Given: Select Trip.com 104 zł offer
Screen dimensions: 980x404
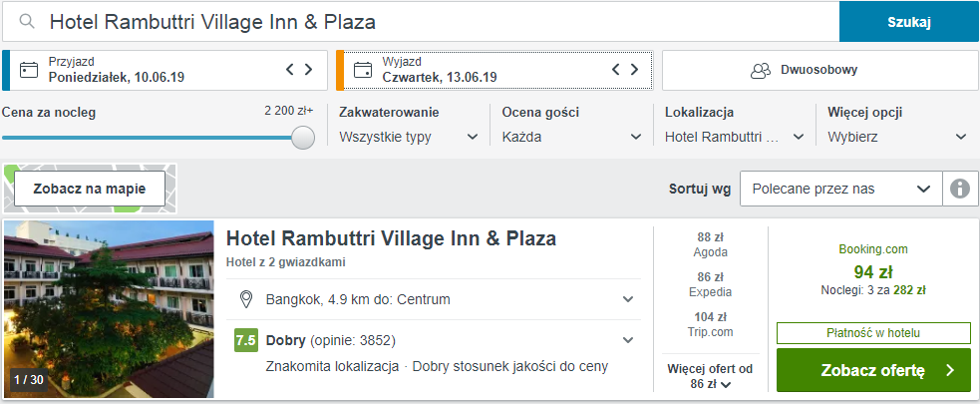Looking at the screenshot, I should [x=710, y=324].
